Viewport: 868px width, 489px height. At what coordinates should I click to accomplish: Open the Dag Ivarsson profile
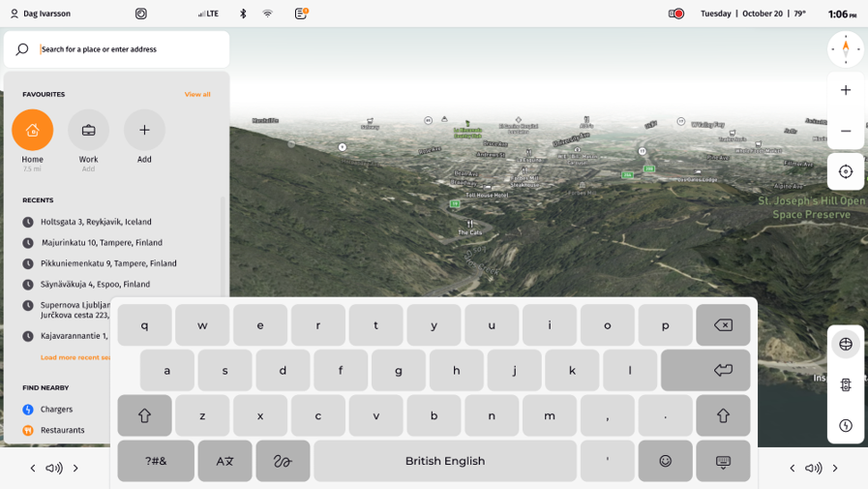41,14
